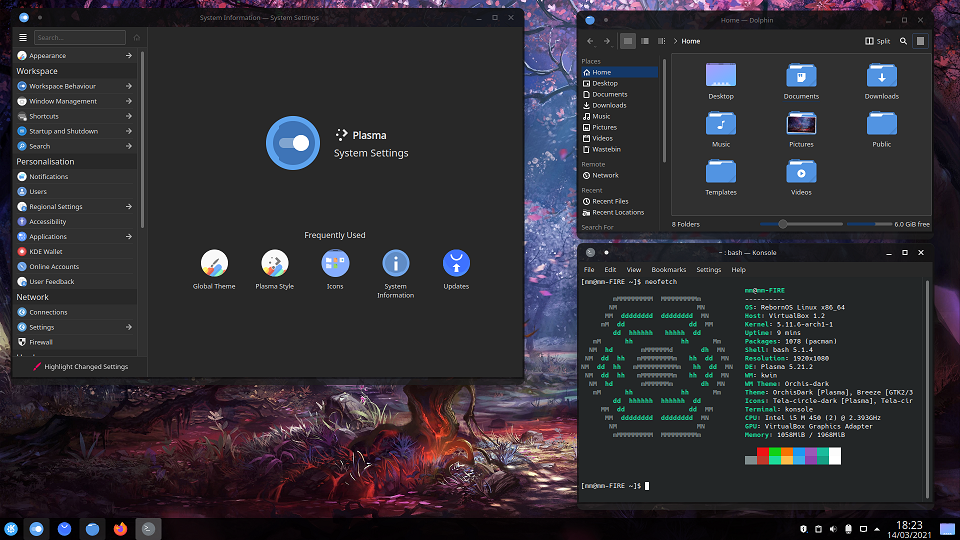Viewport: 960px width, 540px height.
Task: Select Recent Files in Dolphin places
Action: coord(620,201)
